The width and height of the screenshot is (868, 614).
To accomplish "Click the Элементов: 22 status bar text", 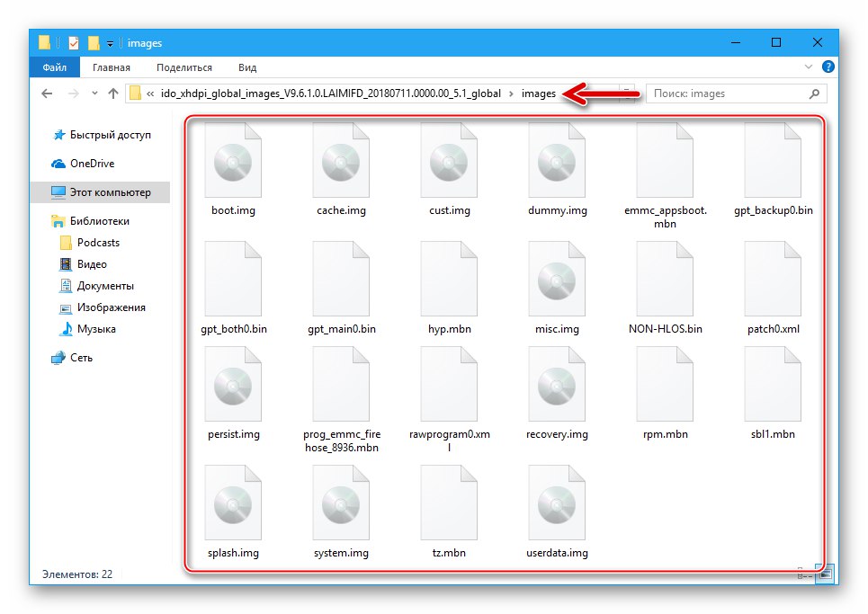I will 77,574.
